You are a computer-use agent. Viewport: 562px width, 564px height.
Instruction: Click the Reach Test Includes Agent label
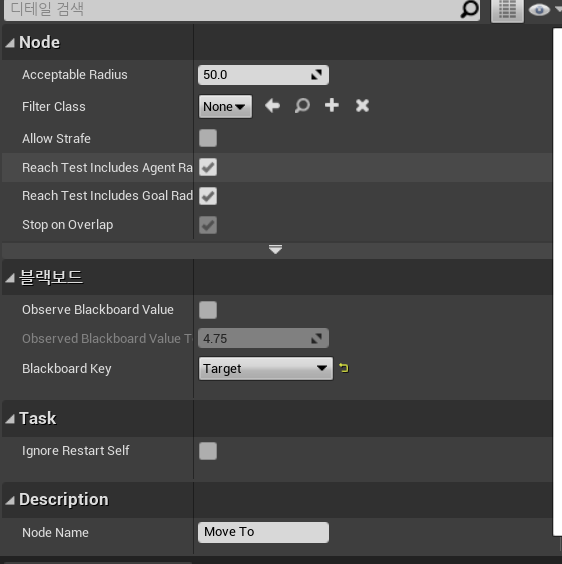107,168
